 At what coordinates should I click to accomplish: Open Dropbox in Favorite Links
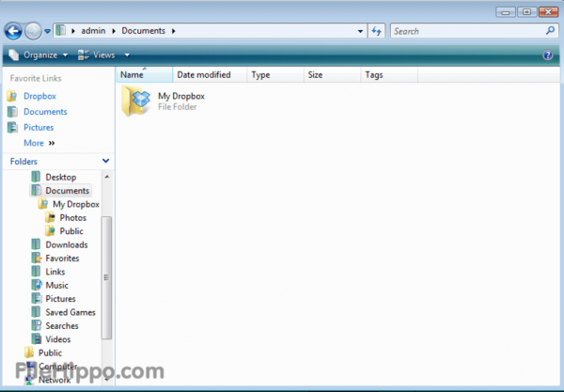[x=39, y=96]
